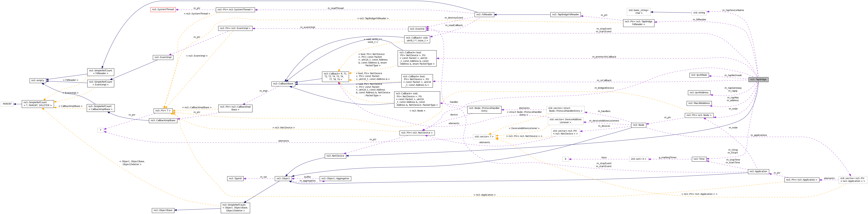The height and width of the screenshot is (214, 868).
Task: Select the std::string node
Action: click(699, 13)
